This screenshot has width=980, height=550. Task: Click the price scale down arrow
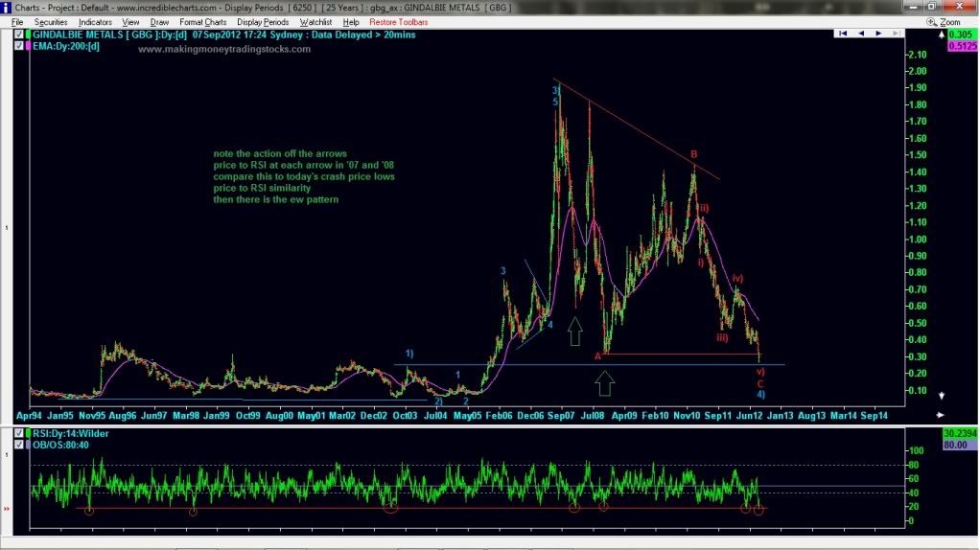click(x=942, y=396)
